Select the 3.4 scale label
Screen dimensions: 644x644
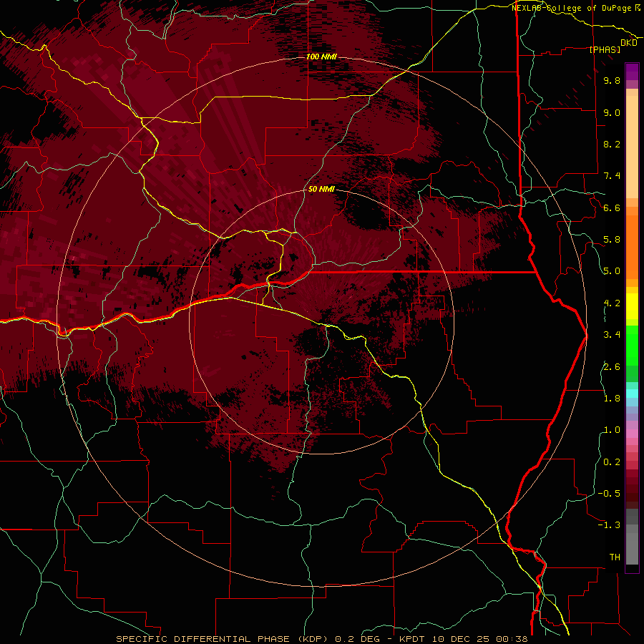pos(612,335)
